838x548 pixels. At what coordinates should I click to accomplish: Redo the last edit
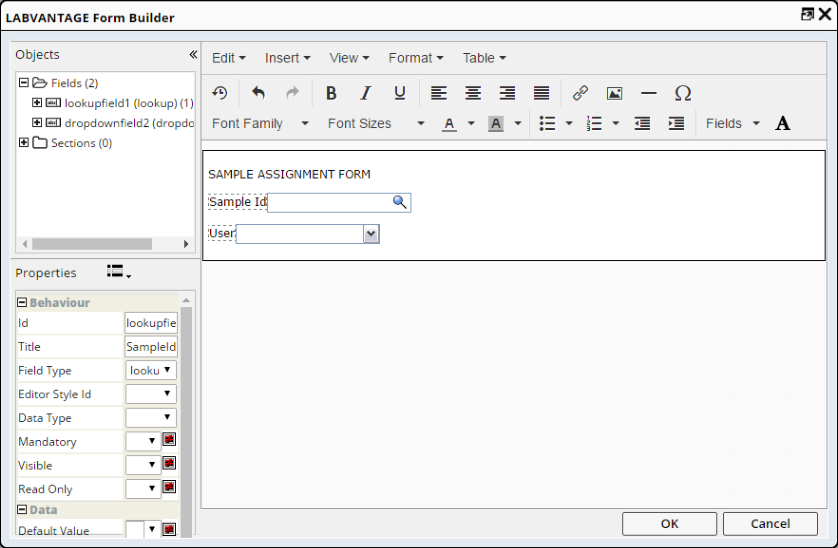(292, 93)
